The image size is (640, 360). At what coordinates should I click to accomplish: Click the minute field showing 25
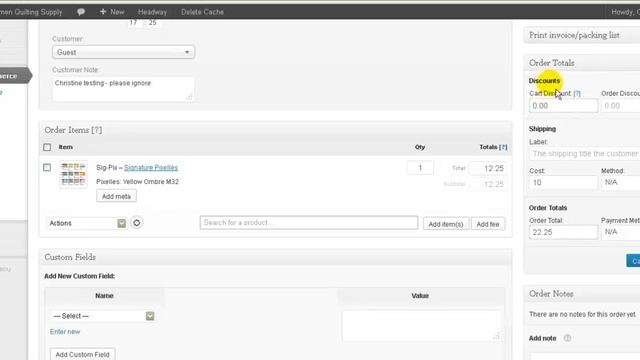tap(152, 23)
